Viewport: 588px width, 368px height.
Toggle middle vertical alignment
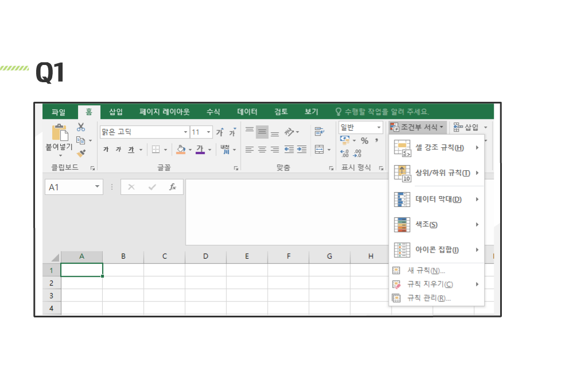(262, 132)
